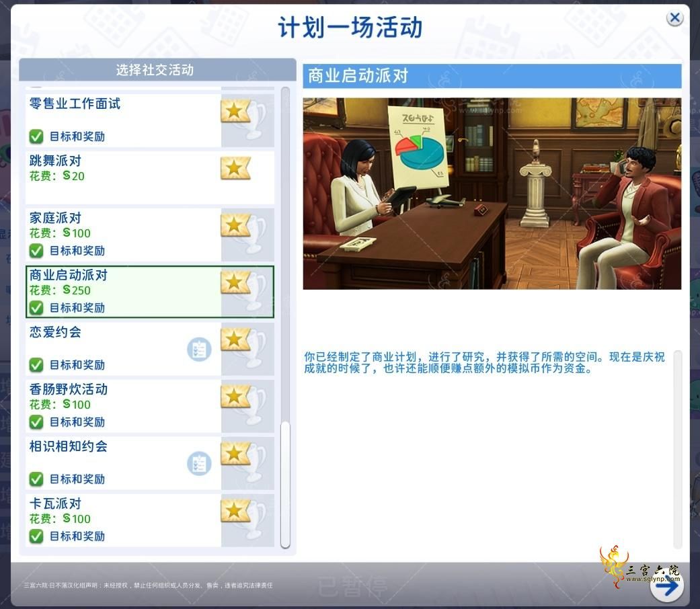The image size is (700, 609).
Task: Toggle goals checkbox for 香肠野炊活动
Action: (x=36, y=422)
